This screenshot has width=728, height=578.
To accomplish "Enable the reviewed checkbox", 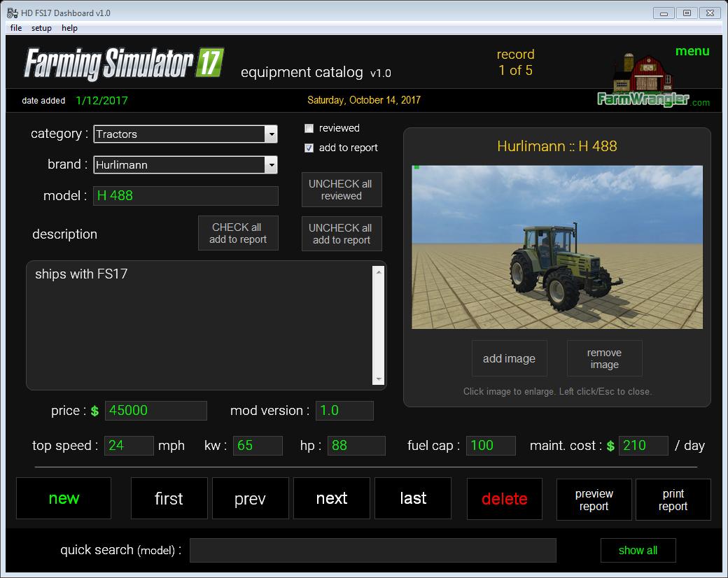I will click(309, 128).
